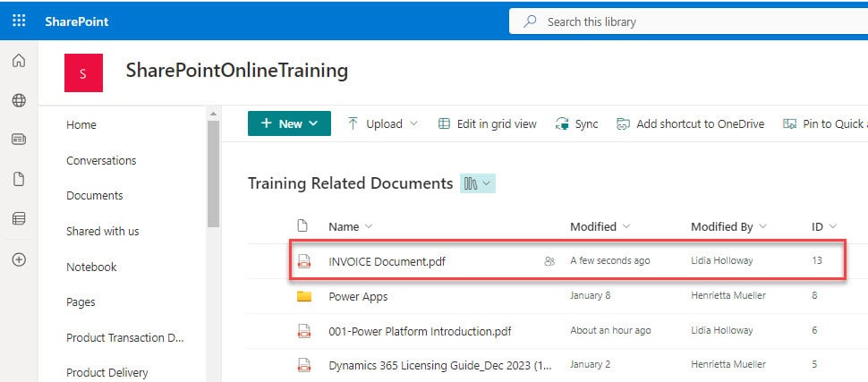Click in the Search this library field
Viewport: 868px width, 382px height.
tap(688, 21)
